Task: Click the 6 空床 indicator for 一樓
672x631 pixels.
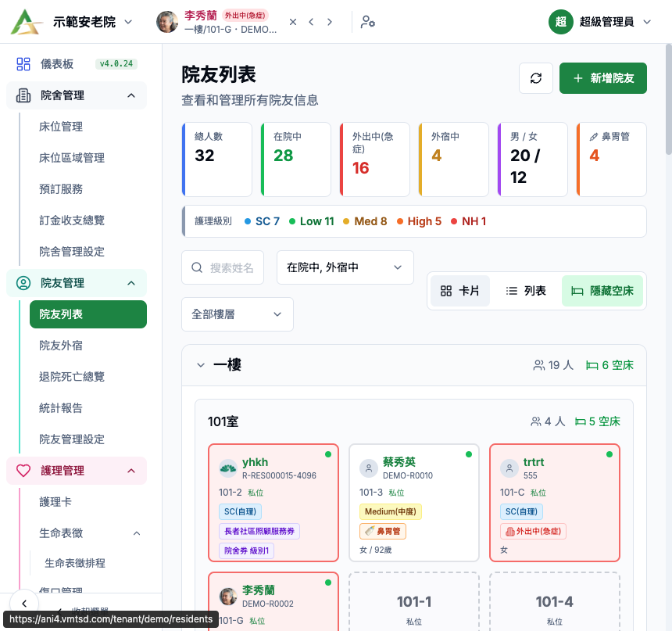Action: click(x=609, y=365)
